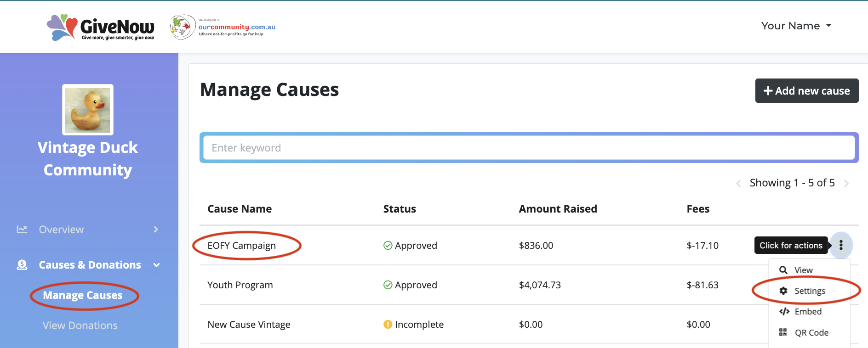Viewport: 868px width, 348px height.
Task: Click the Causes & Donations dollar icon
Action: (22, 265)
